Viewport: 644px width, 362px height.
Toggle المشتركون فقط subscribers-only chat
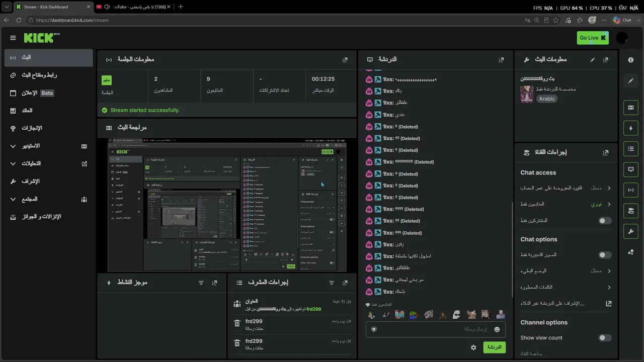pos(605,221)
